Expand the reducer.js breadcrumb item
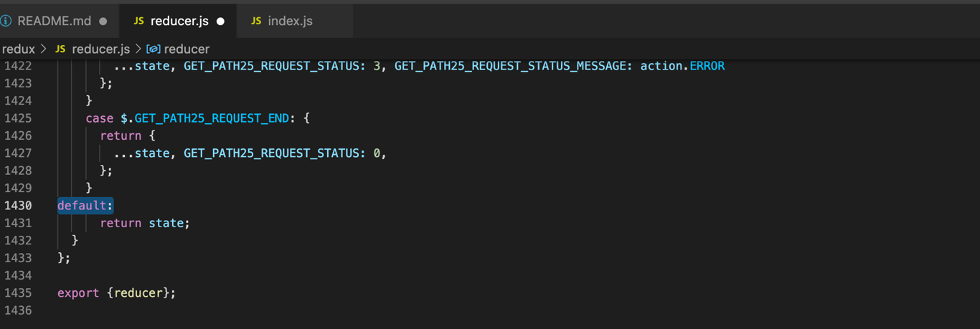980x329 pixels. (100, 49)
